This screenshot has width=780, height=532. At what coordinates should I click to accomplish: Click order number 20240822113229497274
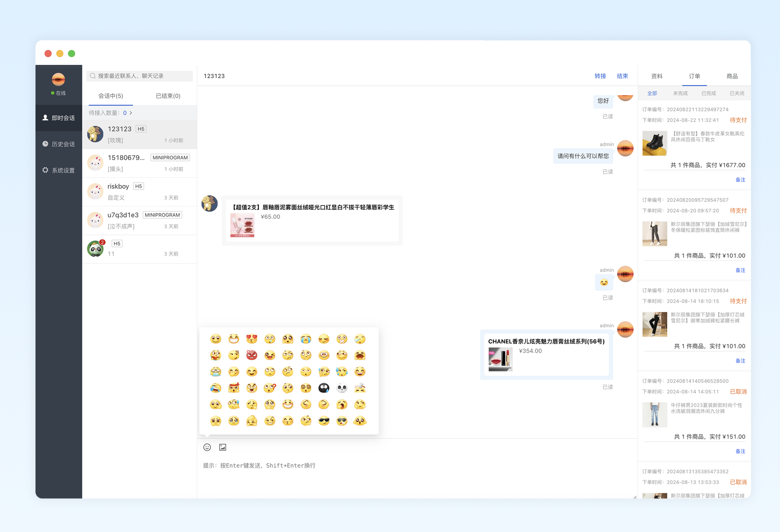697,110
